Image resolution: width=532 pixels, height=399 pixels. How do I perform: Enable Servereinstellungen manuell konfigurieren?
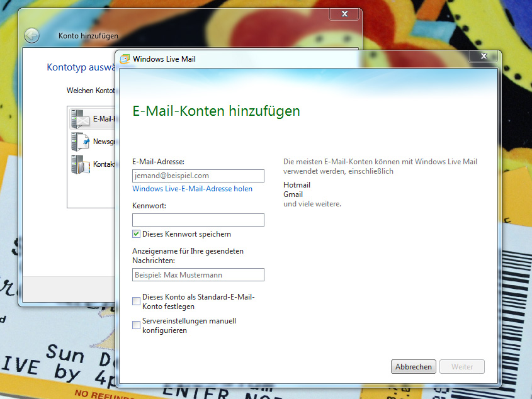click(136, 325)
